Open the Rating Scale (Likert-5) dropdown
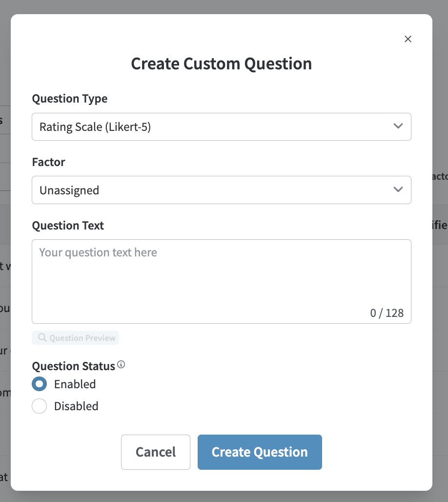This screenshot has height=502, width=448. click(x=221, y=127)
